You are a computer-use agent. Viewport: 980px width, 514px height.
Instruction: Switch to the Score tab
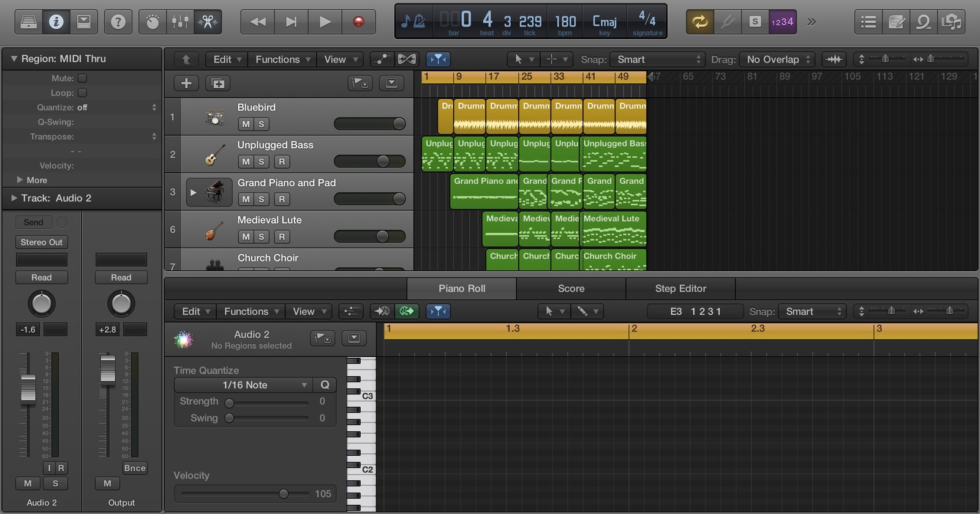(x=571, y=289)
